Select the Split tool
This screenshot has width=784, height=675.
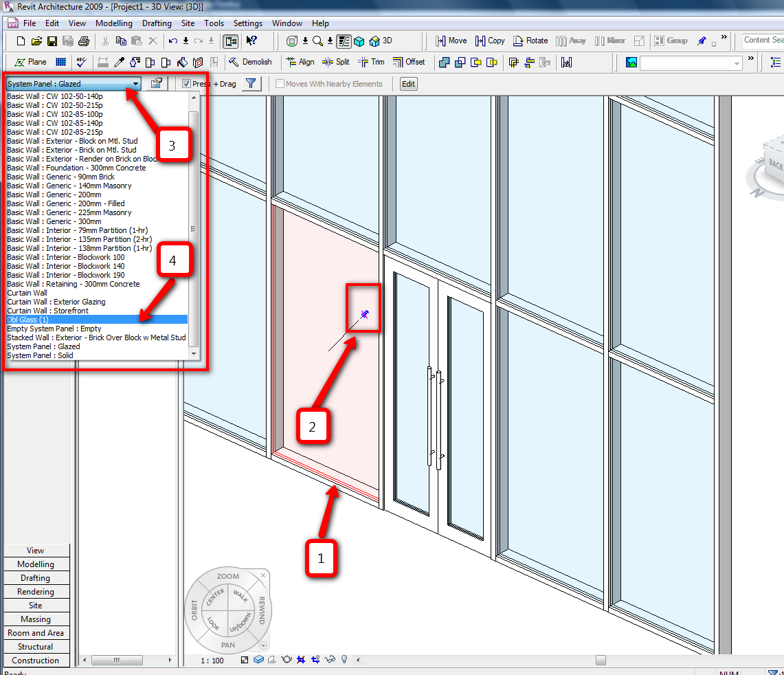tap(336, 62)
